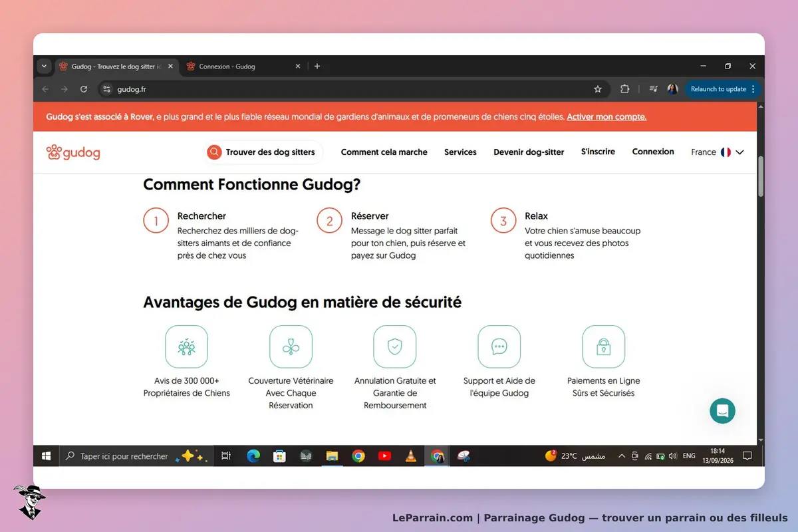
Task: Click Avantages de Gudog en matière de sécurité heading
Action: pyautogui.click(x=302, y=303)
